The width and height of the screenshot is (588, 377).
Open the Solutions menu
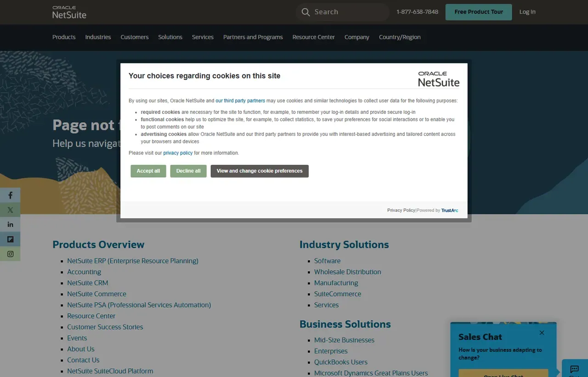point(170,37)
